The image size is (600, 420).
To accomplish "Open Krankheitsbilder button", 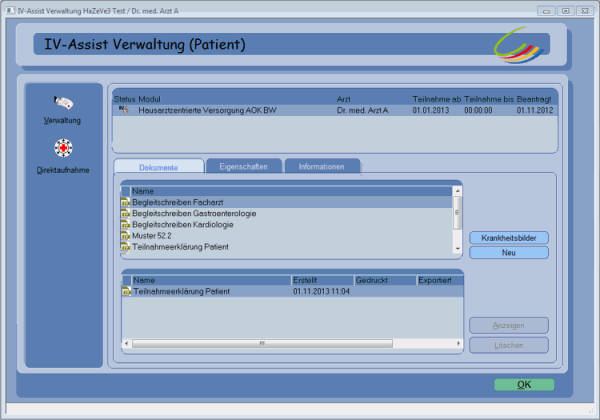I will pos(509,238).
